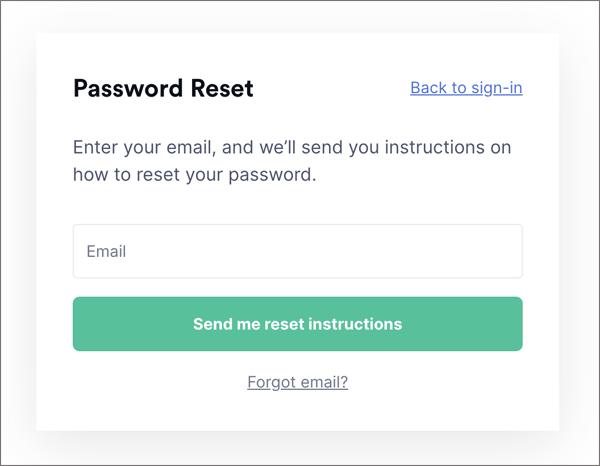Open the Forgot email? link

pyautogui.click(x=297, y=381)
